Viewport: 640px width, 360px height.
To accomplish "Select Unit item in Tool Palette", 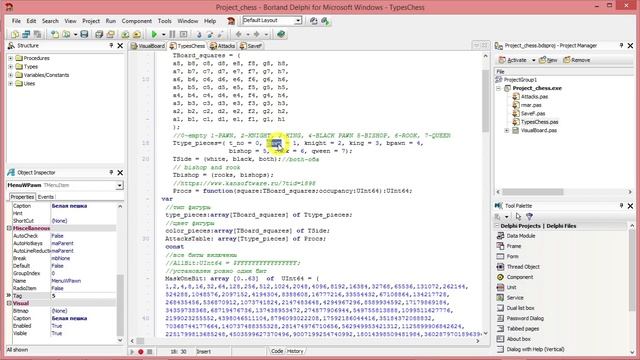I will point(511,287).
